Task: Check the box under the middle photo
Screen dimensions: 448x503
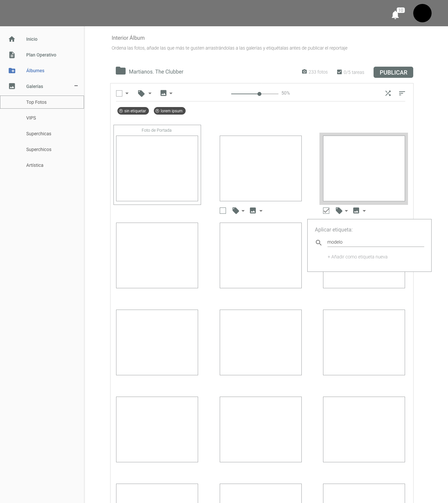Action: (223, 211)
